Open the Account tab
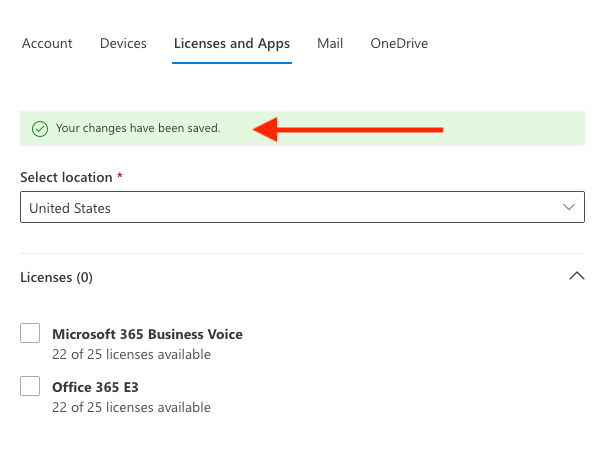The height and width of the screenshot is (471, 602). point(47,43)
